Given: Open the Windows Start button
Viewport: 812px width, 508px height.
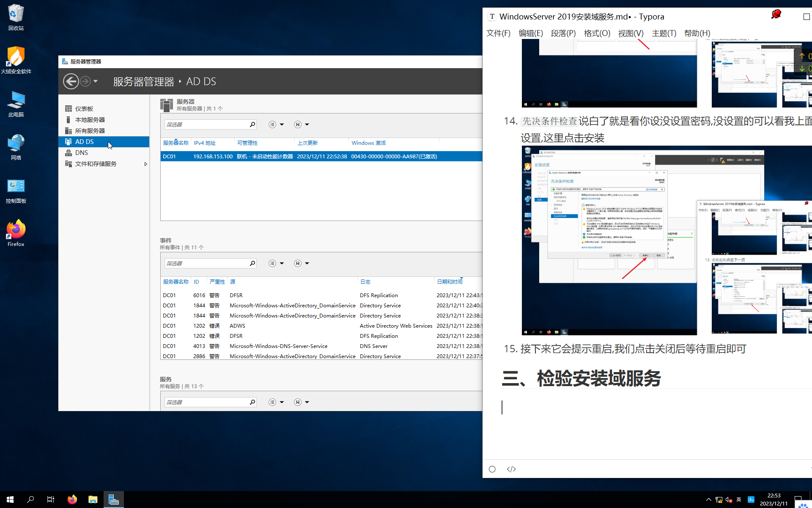Looking at the screenshot, I should 10,500.
